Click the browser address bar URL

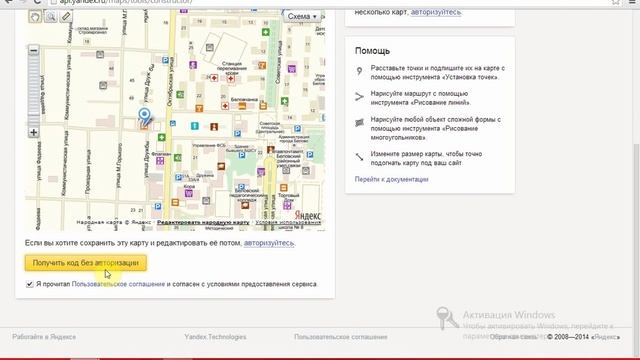pos(127,2)
